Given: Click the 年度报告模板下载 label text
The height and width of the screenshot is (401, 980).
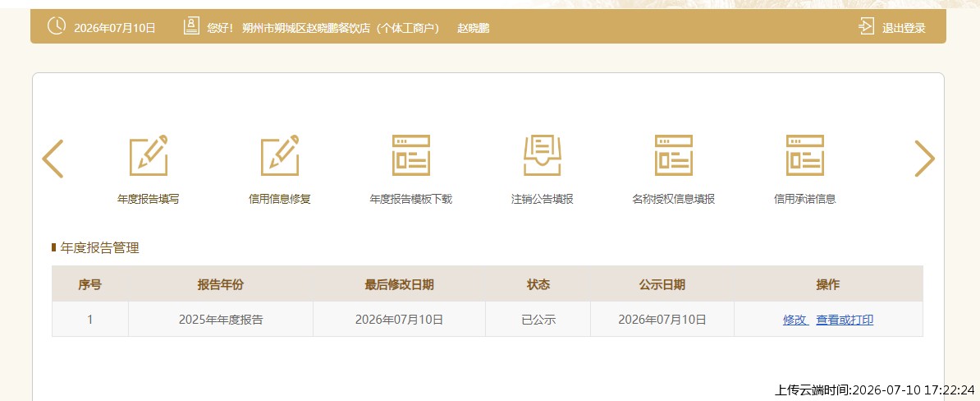Looking at the screenshot, I should point(410,200).
